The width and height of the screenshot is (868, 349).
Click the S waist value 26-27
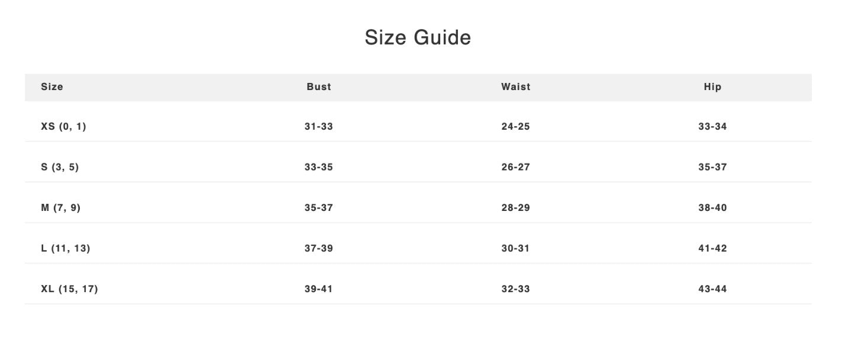coord(516,167)
